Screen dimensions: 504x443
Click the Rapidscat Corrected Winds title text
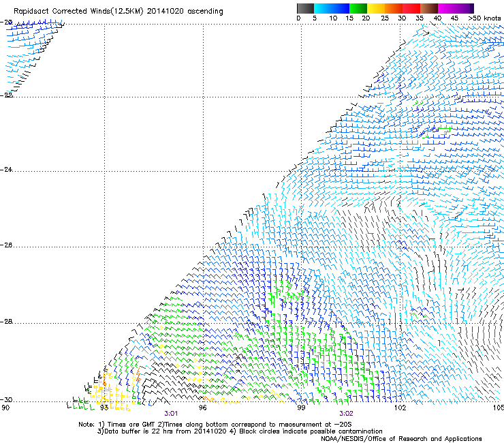119,12
